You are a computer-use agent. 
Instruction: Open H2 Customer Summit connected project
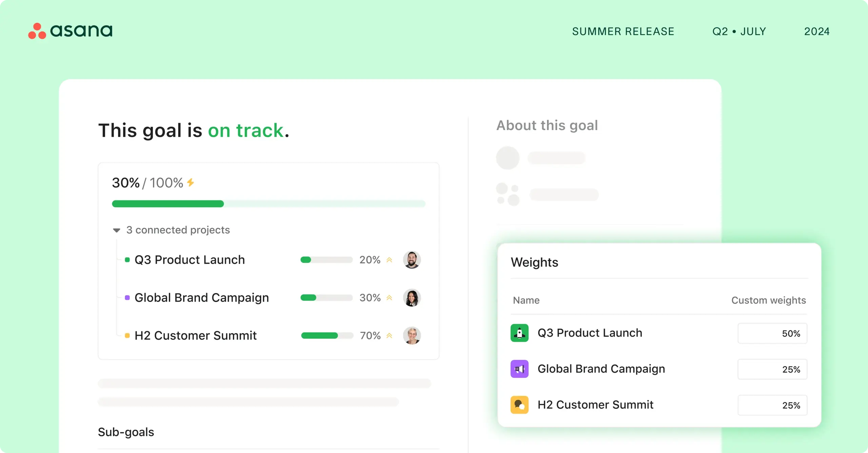click(196, 336)
